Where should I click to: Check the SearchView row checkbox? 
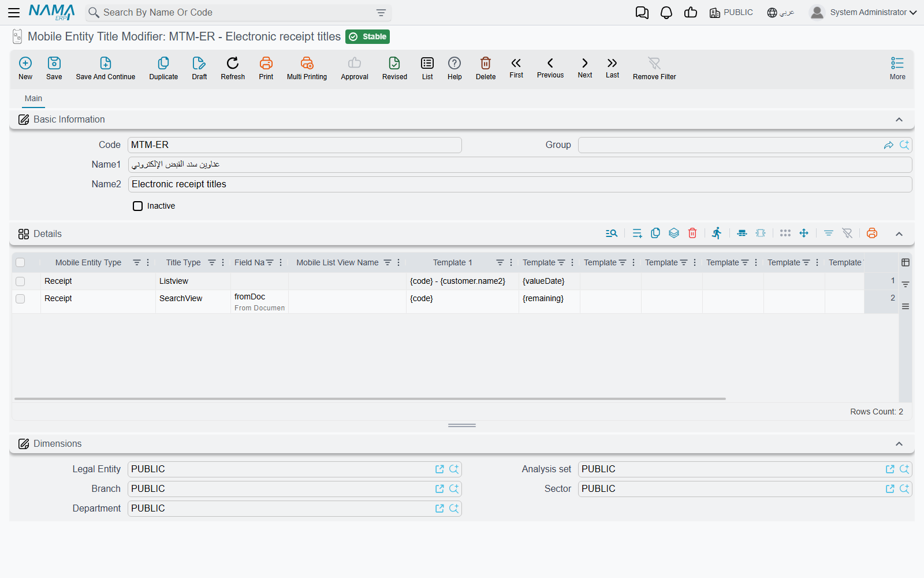(20, 299)
